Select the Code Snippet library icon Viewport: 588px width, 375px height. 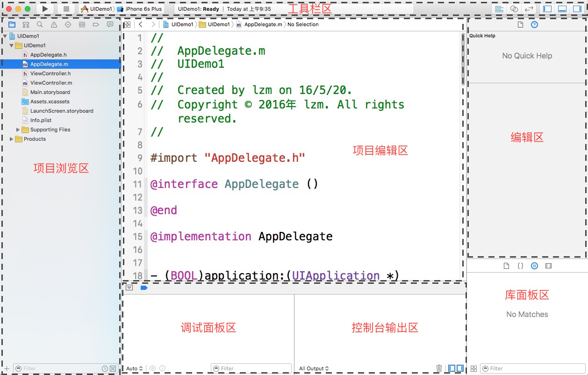(521, 266)
